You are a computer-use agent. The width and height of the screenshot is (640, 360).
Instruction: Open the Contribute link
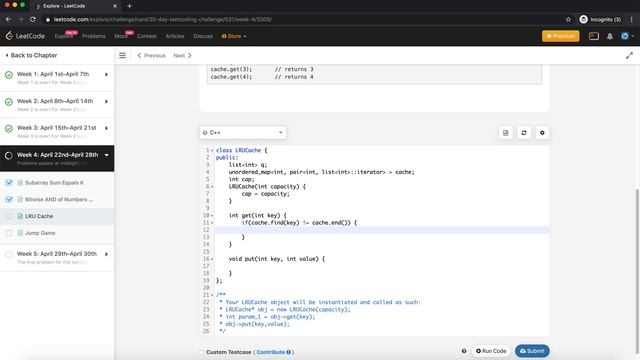(x=273, y=352)
